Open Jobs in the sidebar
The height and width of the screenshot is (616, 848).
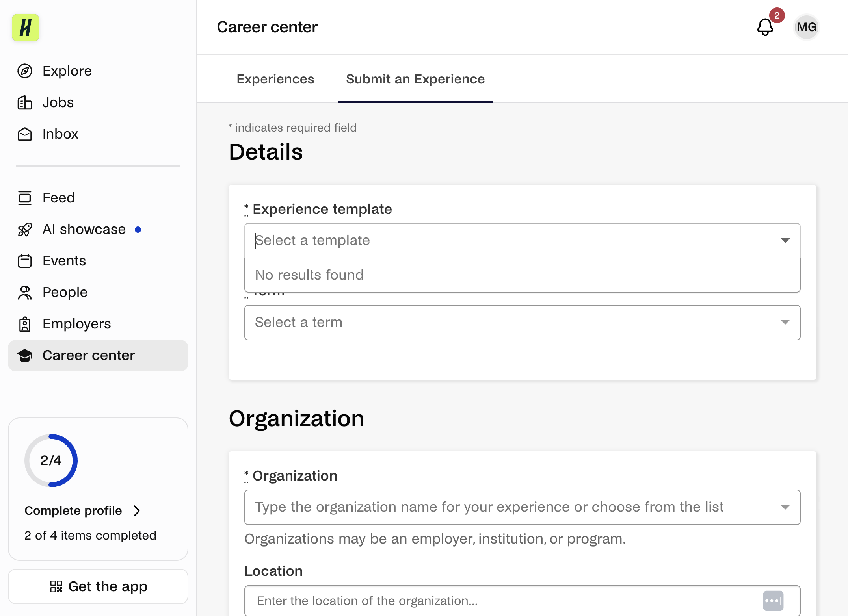[98, 102]
